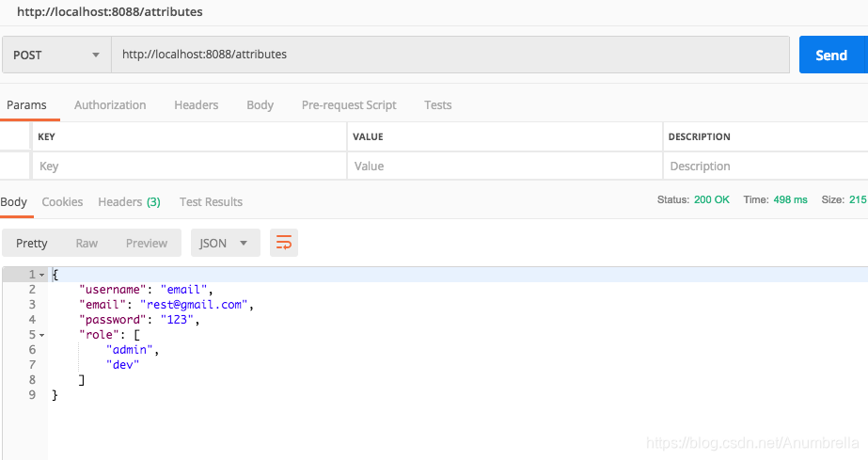Image resolution: width=868 pixels, height=460 pixels.
Task: Click the Description parameter input cell
Action: coord(765,167)
